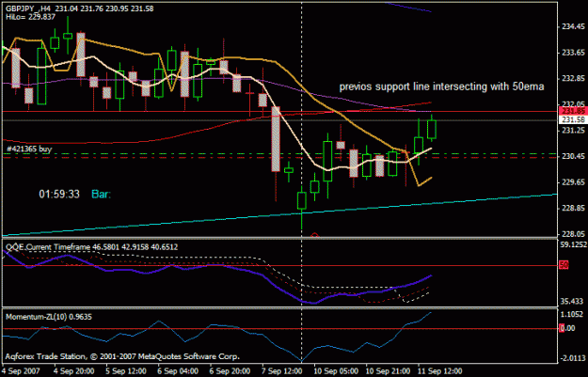Click the red 231.85 price tag
The image size is (588, 377).
pos(574,111)
